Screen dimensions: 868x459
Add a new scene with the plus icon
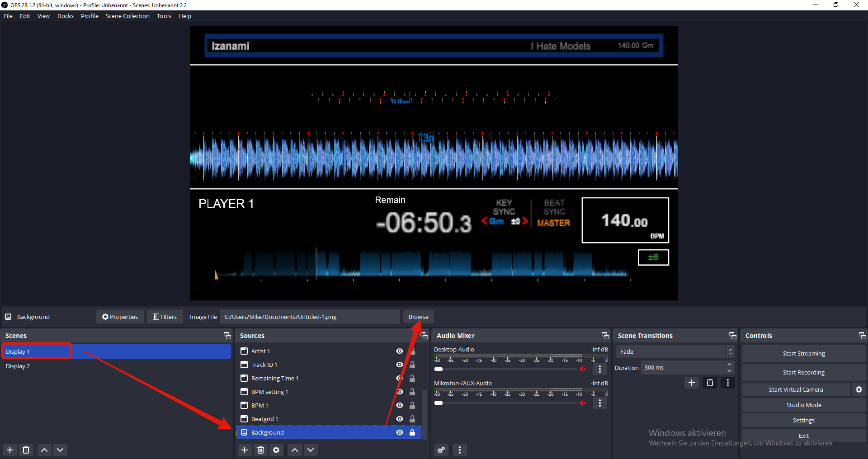10,450
